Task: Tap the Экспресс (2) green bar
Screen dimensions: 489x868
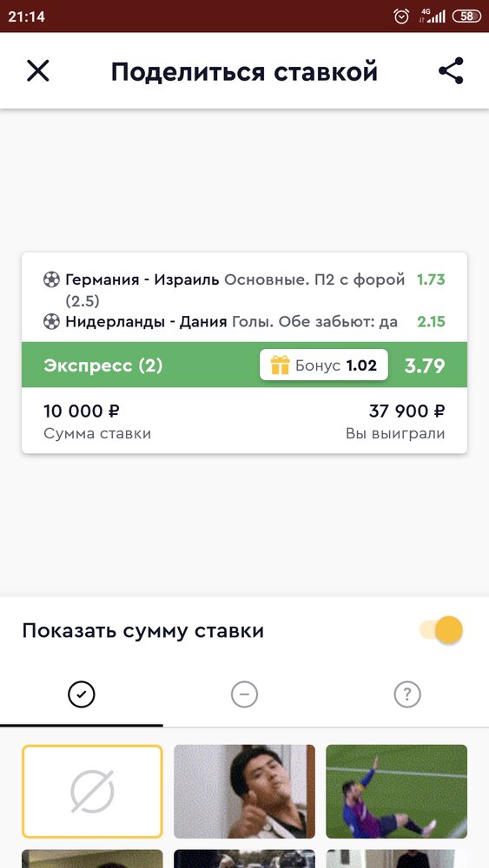Action: (x=244, y=365)
